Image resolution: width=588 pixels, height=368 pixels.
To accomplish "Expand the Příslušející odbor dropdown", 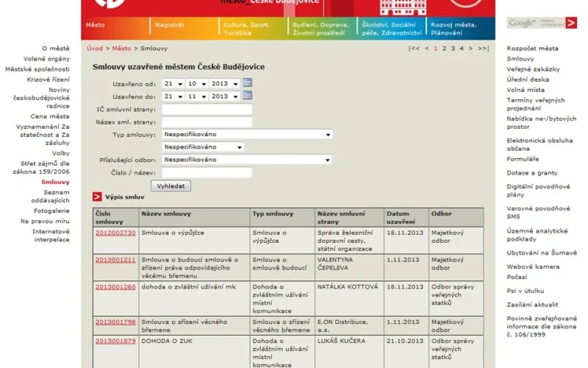I will pyautogui.click(x=247, y=159).
